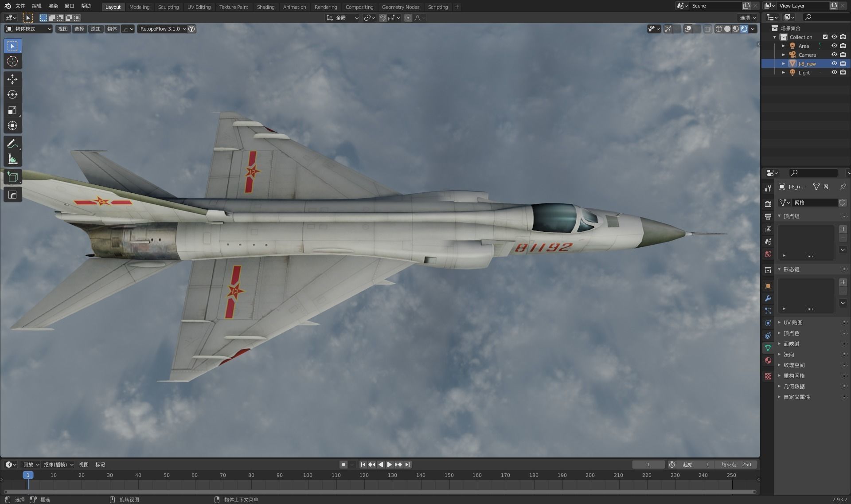The height and width of the screenshot is (504, 851).
Task: Uncheck the Collection exclude checkbox
Action: 825,37
